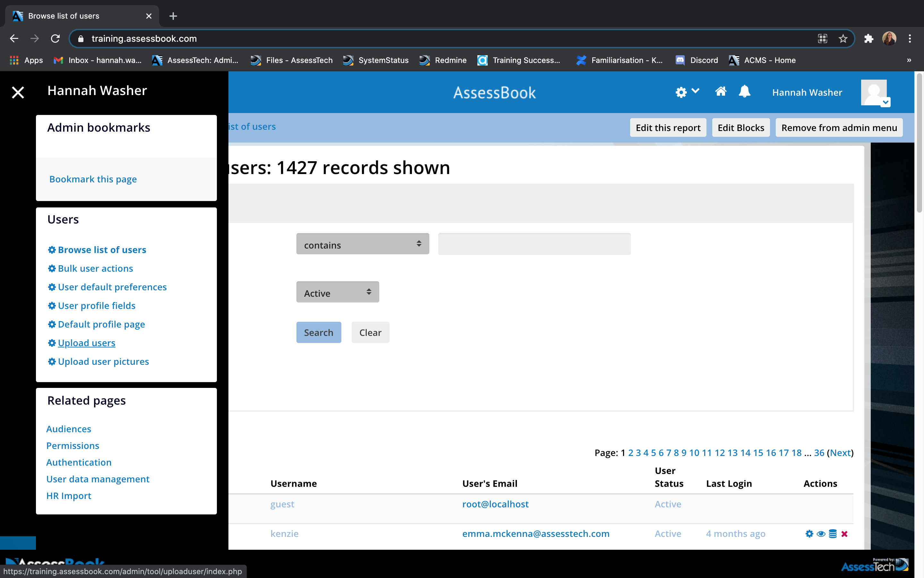Open the Gmail Inbox bookmark
The image size is (924, 578).
coord(98,60)
